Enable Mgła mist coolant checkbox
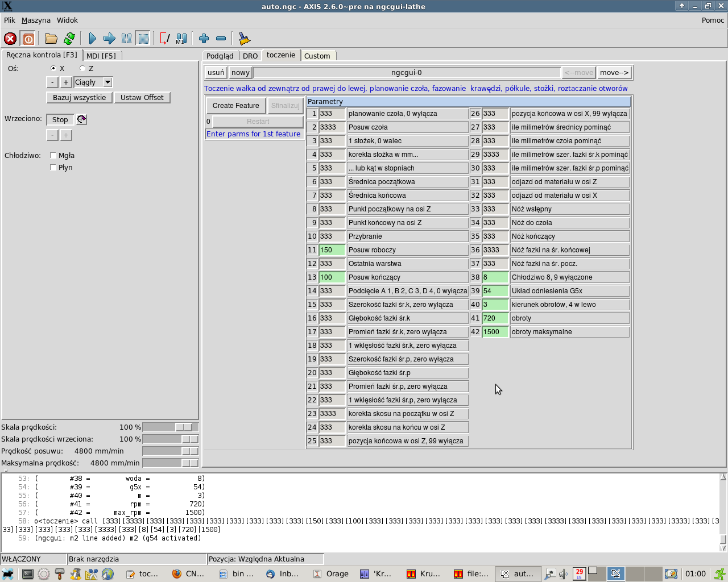This screenshot has height=582, width=728. (x=53, y=155)
